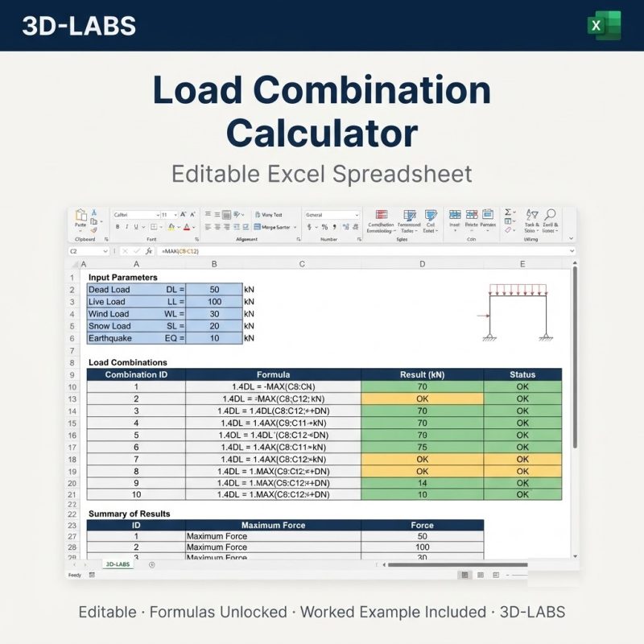Click the Decrease Indent icon
Viewport: 644px width, 644px height.
237,227
